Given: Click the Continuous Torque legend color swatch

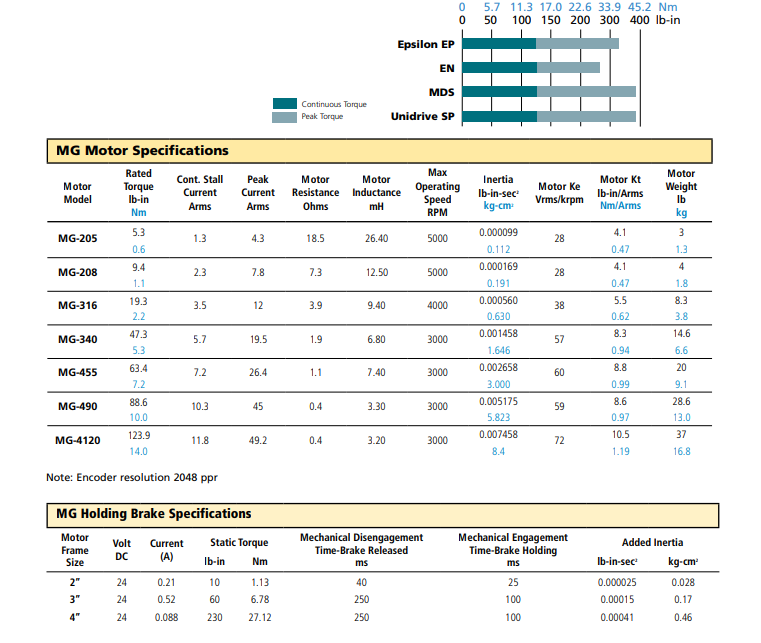Looking at the screenshot, I should [285, 103].
